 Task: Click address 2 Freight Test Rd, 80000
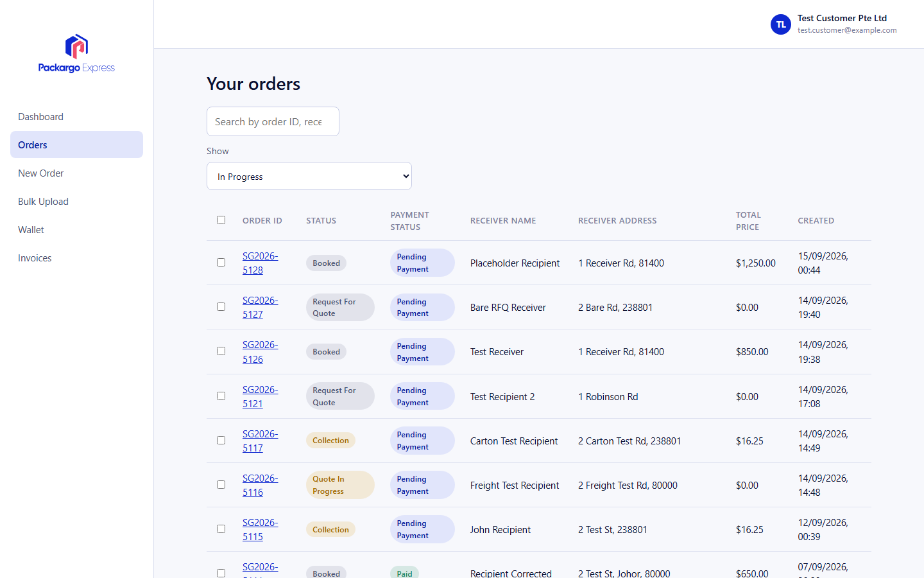tap(628, 485)
